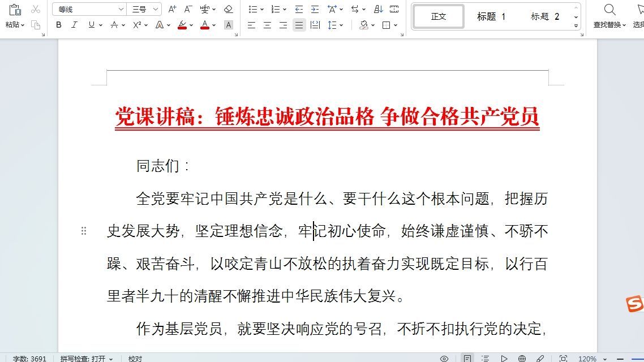Align text left
Screen dimensions: 644x362
point(251,25)
